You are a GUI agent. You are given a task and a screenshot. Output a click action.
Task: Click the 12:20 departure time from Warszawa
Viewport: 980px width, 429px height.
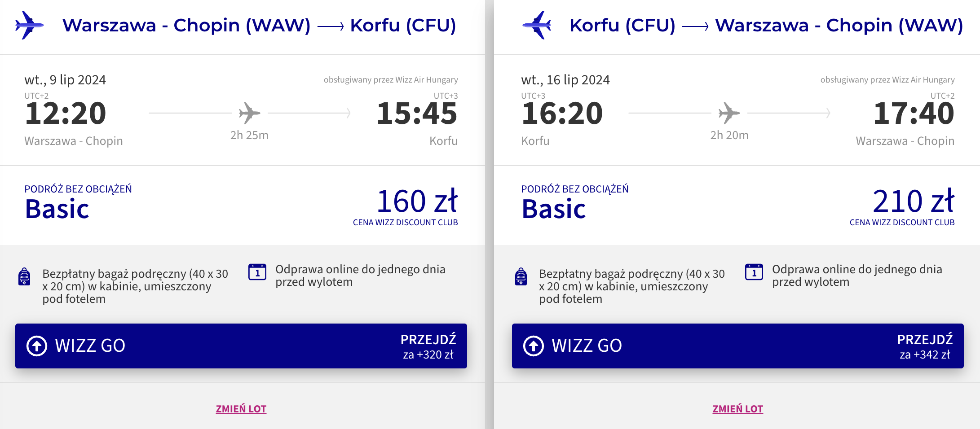66,113
